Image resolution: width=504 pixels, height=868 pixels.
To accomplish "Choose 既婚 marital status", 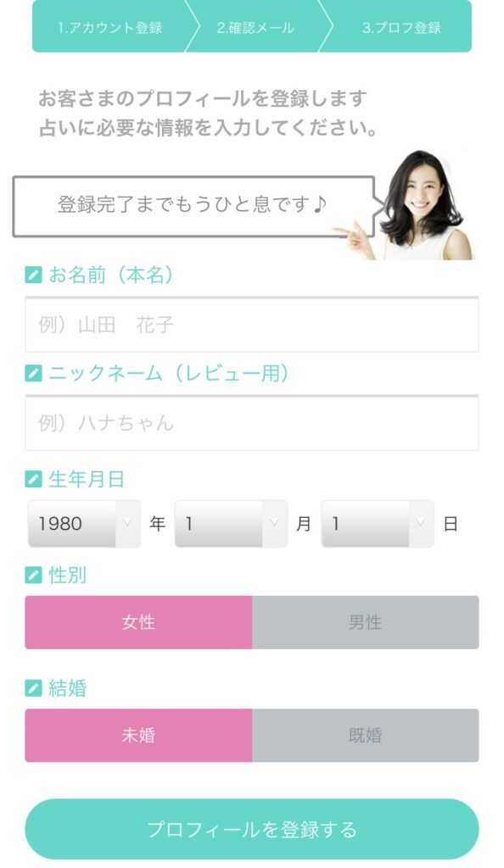I will tap(366, 736).
